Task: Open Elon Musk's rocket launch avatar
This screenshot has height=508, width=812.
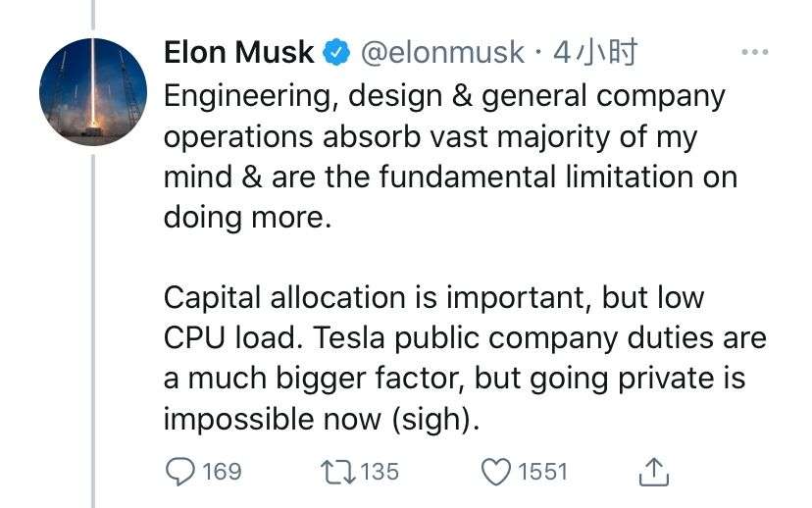Action: (94, 94)
